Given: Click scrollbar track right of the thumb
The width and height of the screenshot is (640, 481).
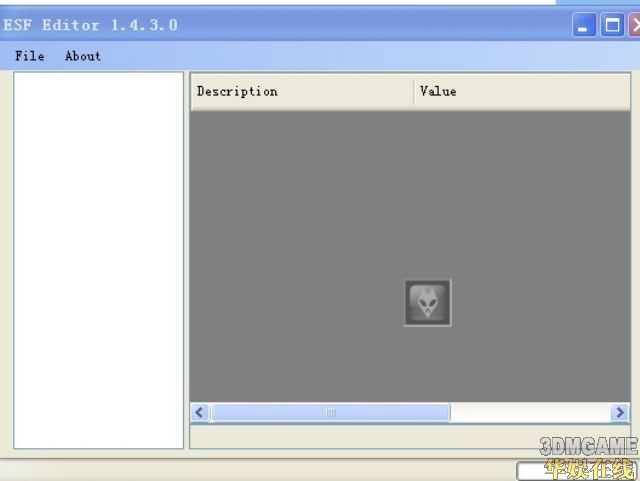Looking at the screenshot, I should 530,412.
